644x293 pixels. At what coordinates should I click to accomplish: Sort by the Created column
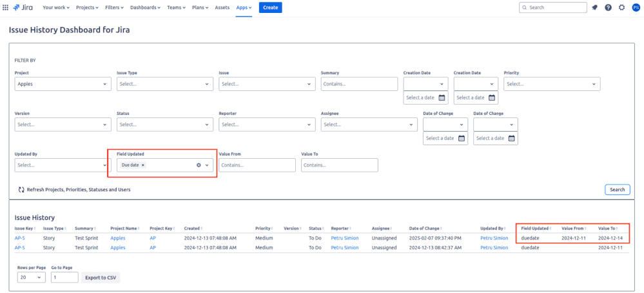coord(192,228)
